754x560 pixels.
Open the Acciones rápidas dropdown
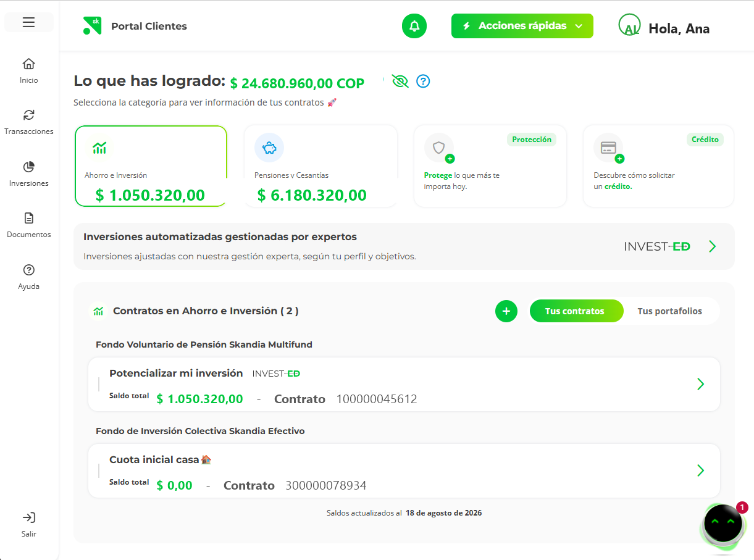click(522, 26)
